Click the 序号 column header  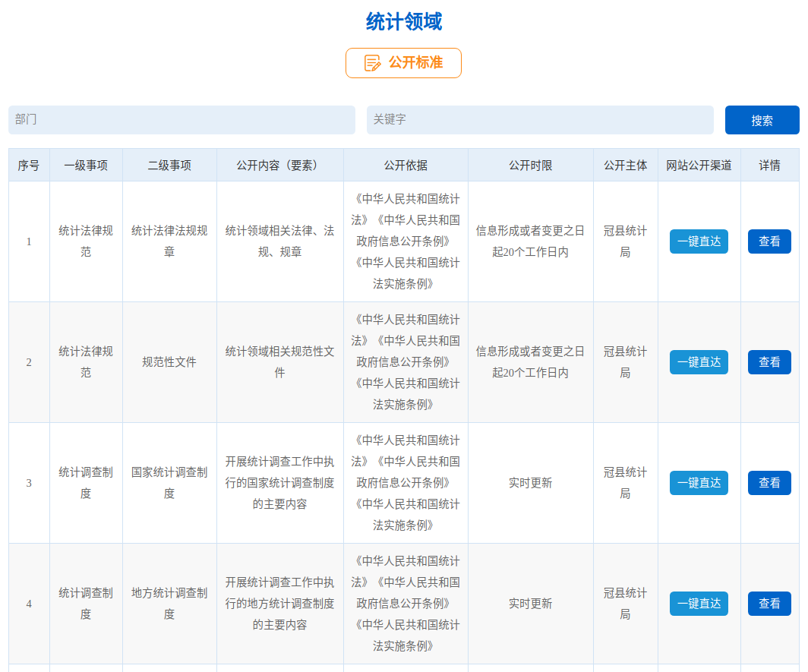tap(29, 166)
